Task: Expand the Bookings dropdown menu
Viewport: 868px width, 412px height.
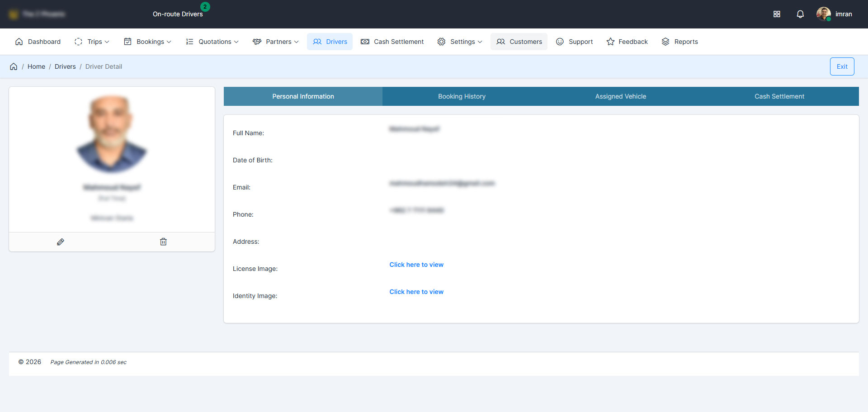Action: (147, 42)
